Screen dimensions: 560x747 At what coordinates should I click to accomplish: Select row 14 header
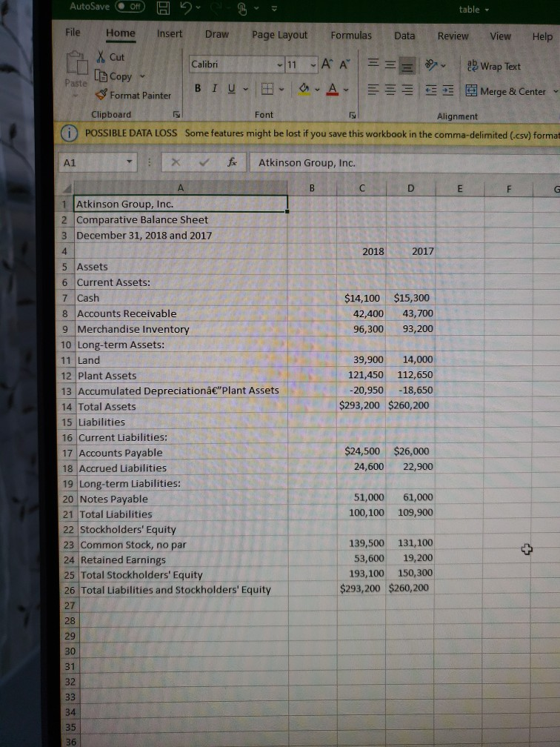point(66,407)
